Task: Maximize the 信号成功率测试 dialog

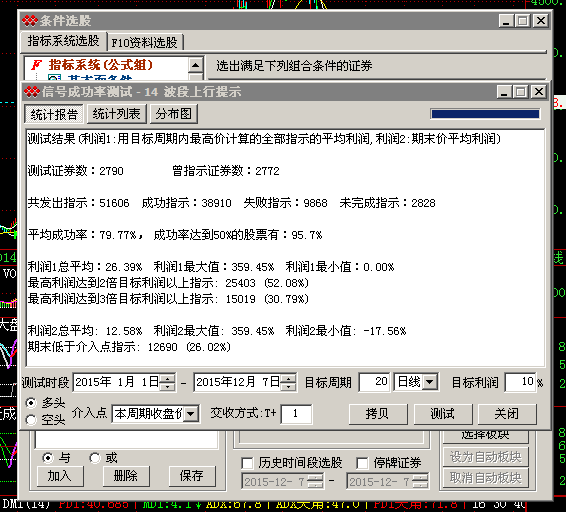Action: tap(521, 92)
